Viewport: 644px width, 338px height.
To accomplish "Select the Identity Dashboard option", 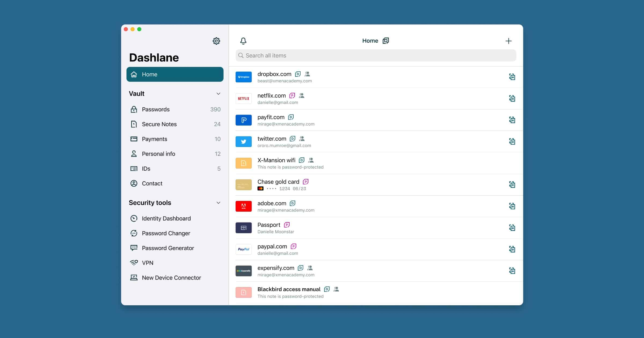I will (x=167, y=218).
